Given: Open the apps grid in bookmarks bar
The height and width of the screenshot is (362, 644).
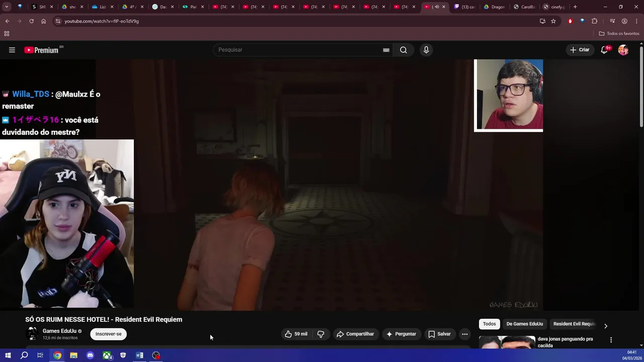Looking at the screenshot, I should point(7,34).
